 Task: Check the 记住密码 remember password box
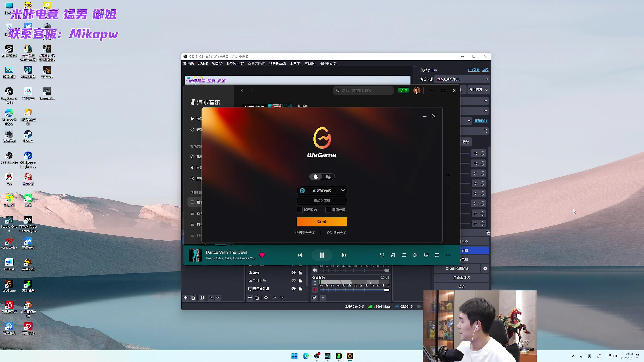click(x=300, y=210)
